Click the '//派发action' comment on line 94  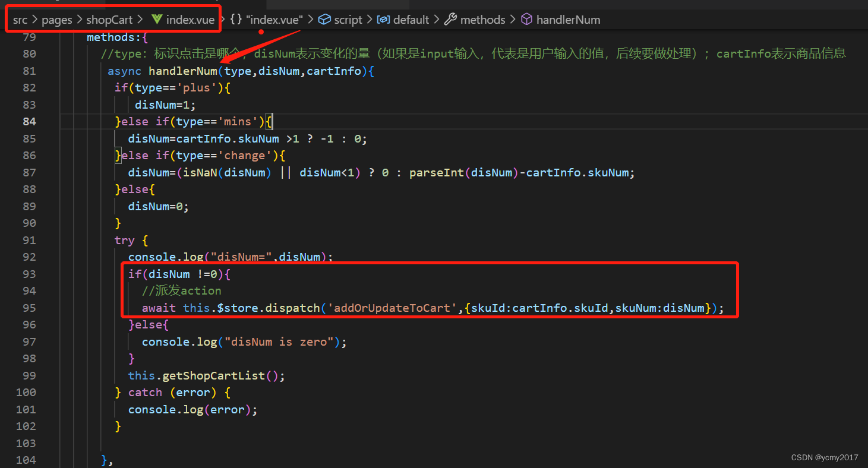181,290
